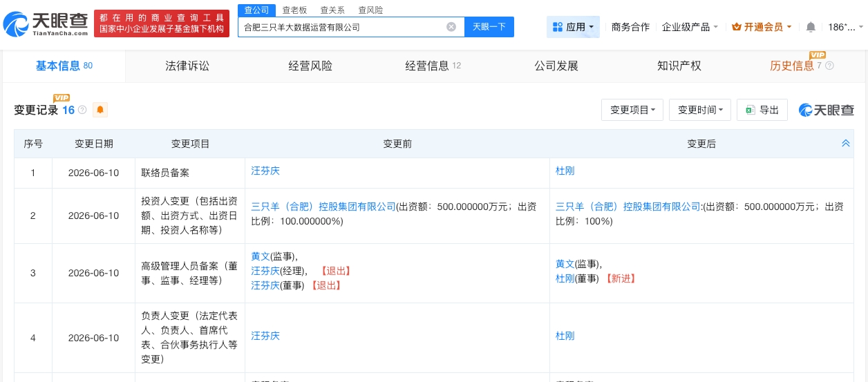
Task: Open 三只羊 holding company link in 变更后 column
Action: 628,206
